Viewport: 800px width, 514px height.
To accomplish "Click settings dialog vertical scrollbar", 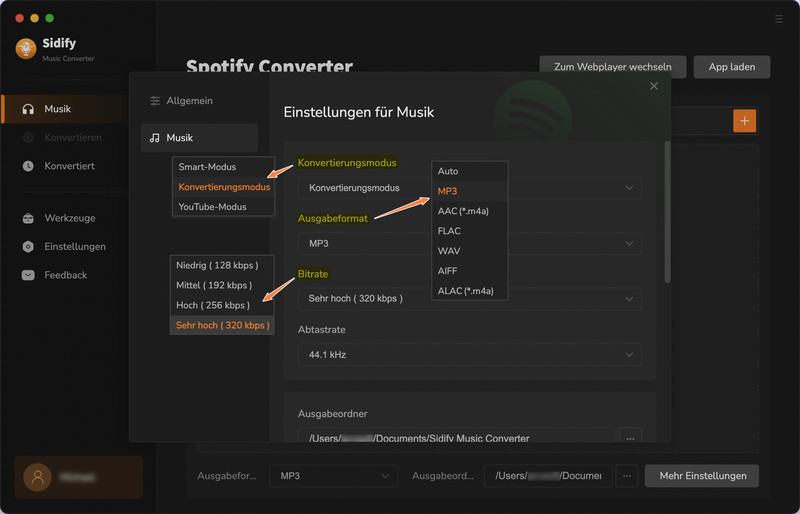I will click(x=667, y=212).
